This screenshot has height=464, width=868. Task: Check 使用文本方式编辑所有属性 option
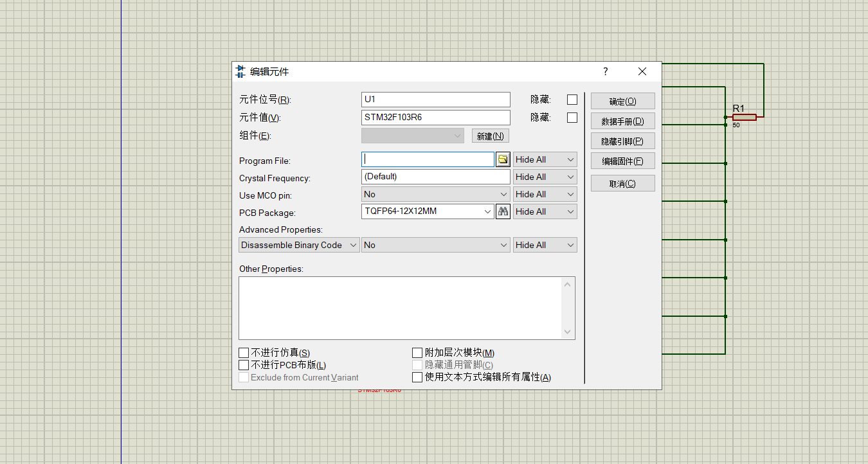pyautogui.click(x=417, y=377)
